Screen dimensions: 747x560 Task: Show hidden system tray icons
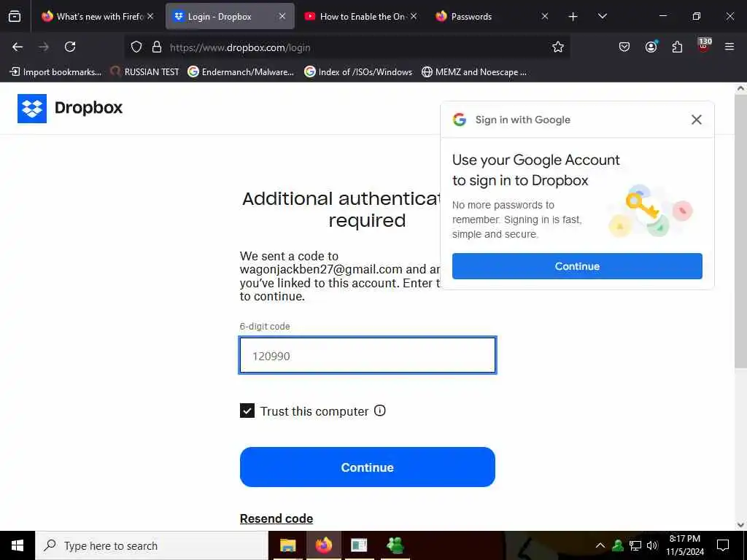click(x=600, y=545)
